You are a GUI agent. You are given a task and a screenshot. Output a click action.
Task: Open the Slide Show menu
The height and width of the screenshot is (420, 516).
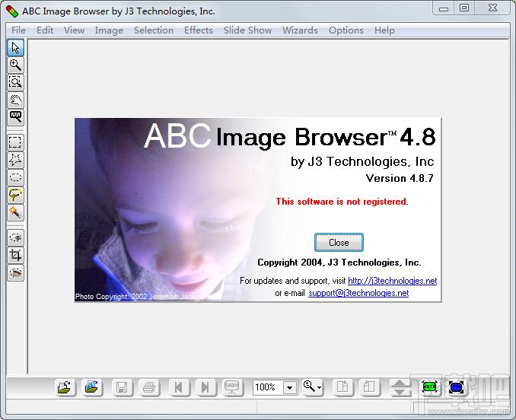pyautogui.click(x=248, y=30)
